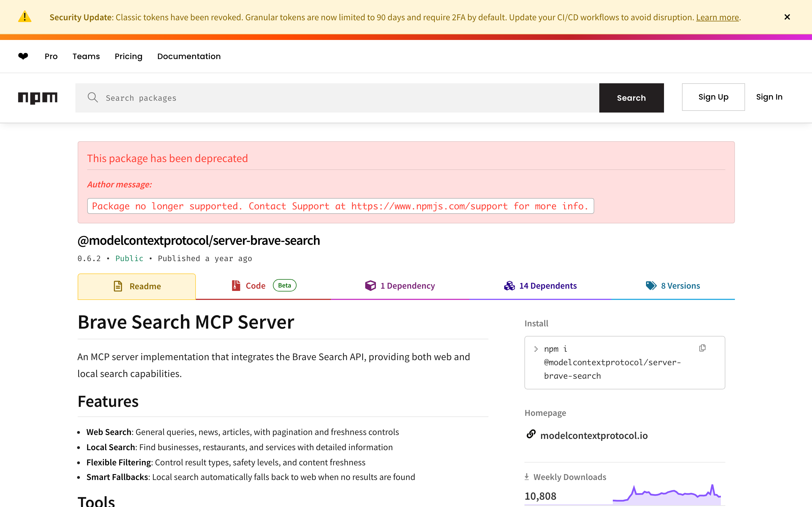Viewport: 812px width, 507px height.
Task: Copy the npm install command
Action: click(702, 348)
